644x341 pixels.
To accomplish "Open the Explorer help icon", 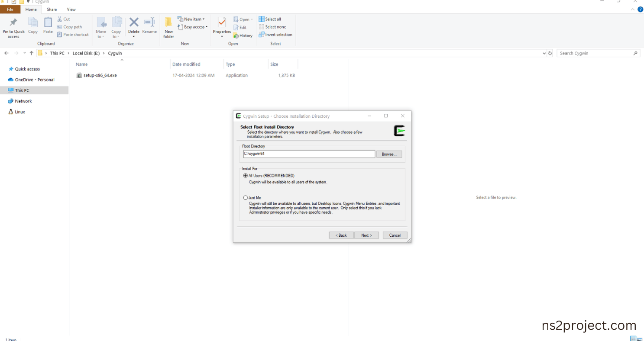I will click(640, 9).
